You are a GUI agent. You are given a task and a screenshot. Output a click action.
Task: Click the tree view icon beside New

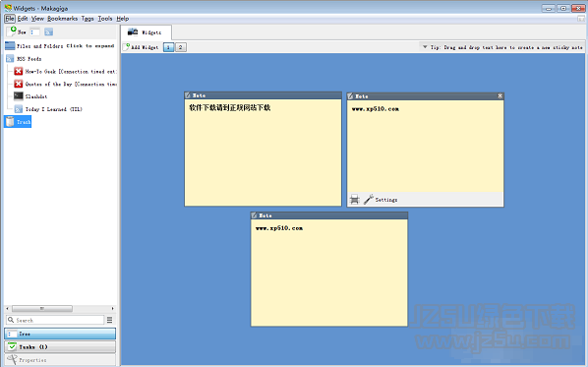[x=34, y=32]
